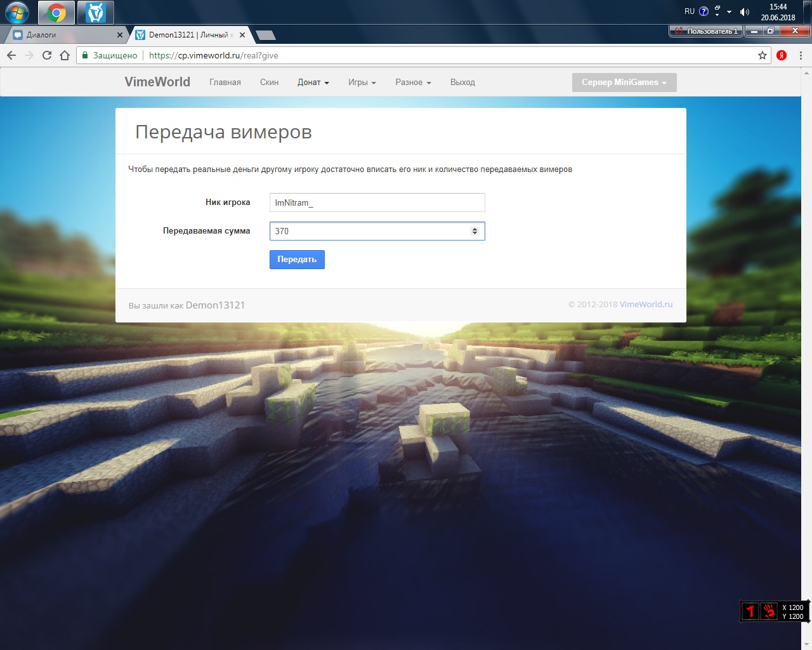Expand the Донат dropdown menu
Viewport: 812px width, 650px height.
(313, 83)
